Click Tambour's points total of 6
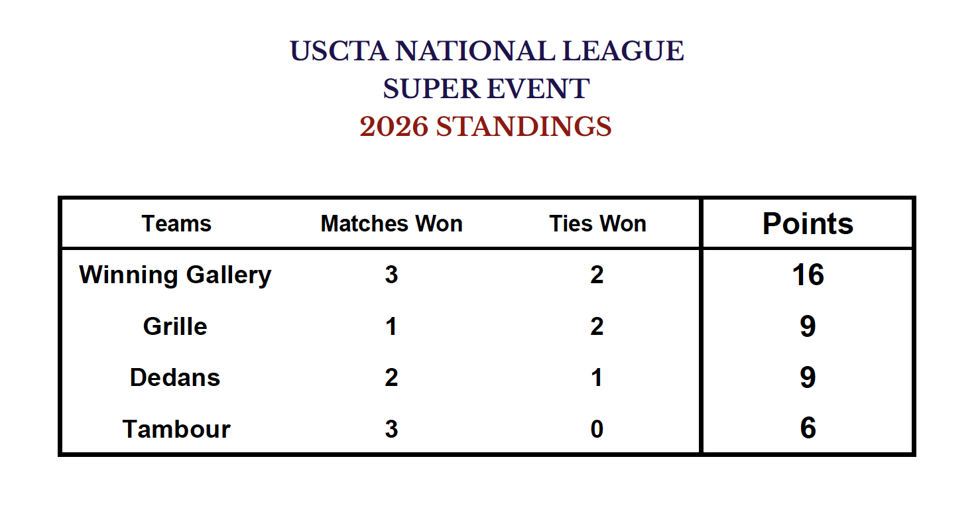This screenshot has width=980, height=508. 808,428
